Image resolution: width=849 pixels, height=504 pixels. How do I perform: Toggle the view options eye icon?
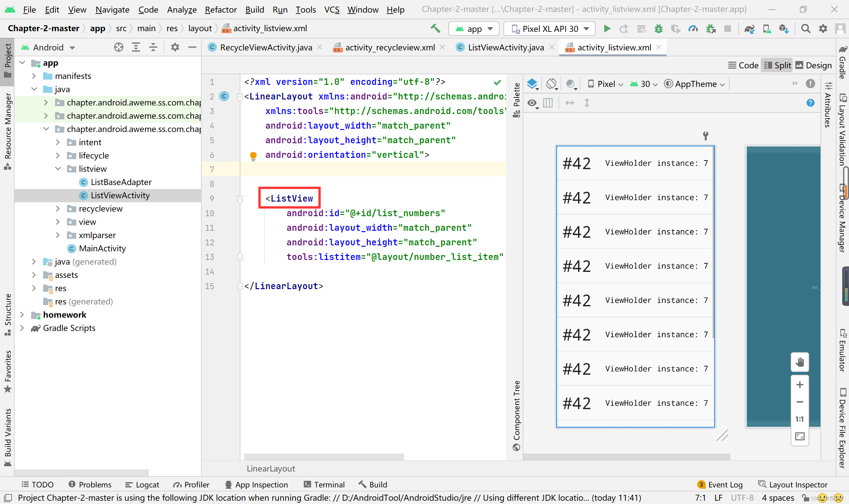point(532,103)
